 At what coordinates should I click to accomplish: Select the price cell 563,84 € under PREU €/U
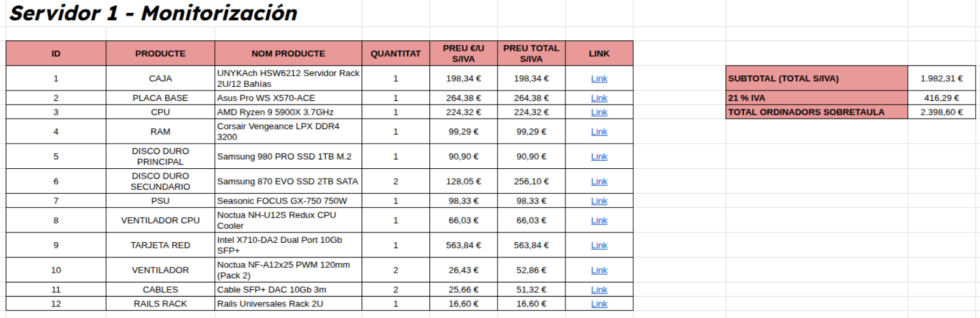pos(463,245)
